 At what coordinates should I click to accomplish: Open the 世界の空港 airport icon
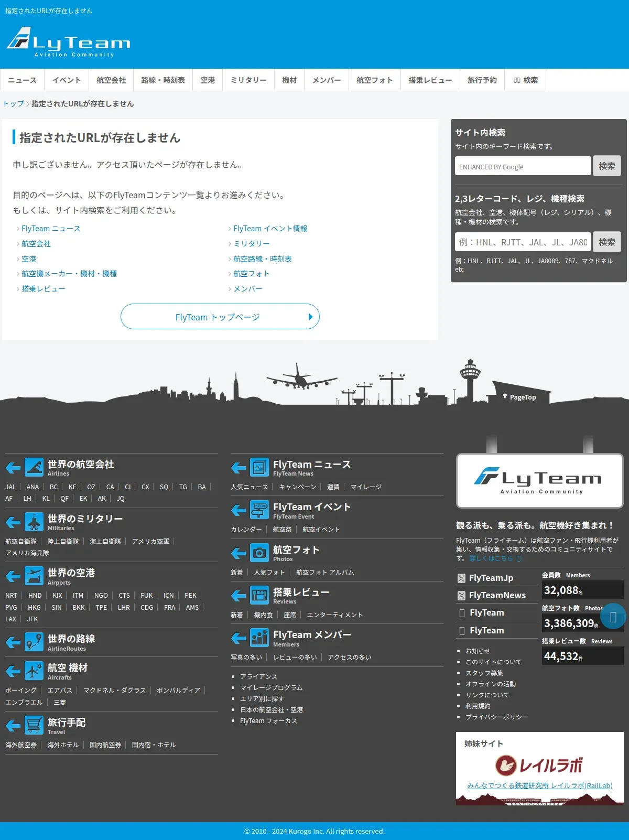34,576
